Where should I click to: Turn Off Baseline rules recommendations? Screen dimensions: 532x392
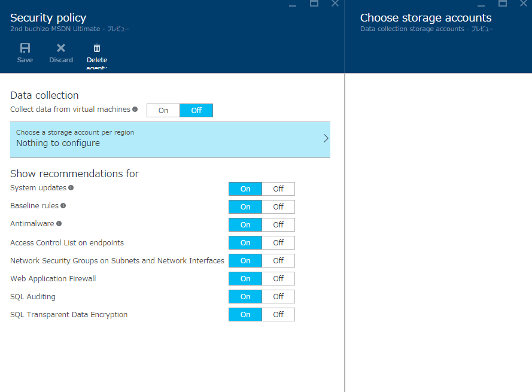click(x=278, y=206)
